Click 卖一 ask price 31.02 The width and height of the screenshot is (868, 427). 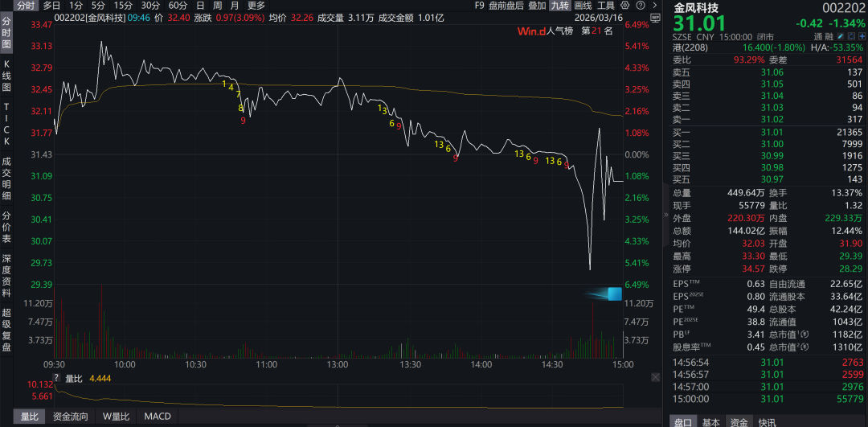click(x=772, y=119)
